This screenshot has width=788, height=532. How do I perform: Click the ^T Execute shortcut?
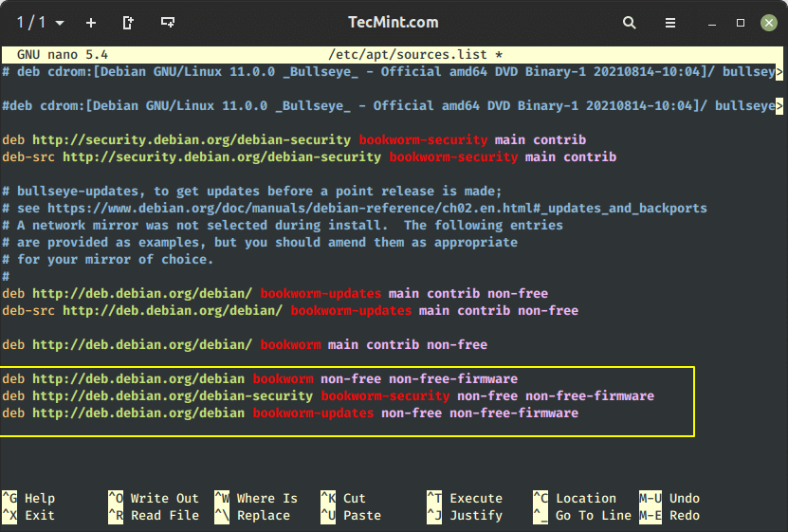pyautogui.click(x=465, y=499)
